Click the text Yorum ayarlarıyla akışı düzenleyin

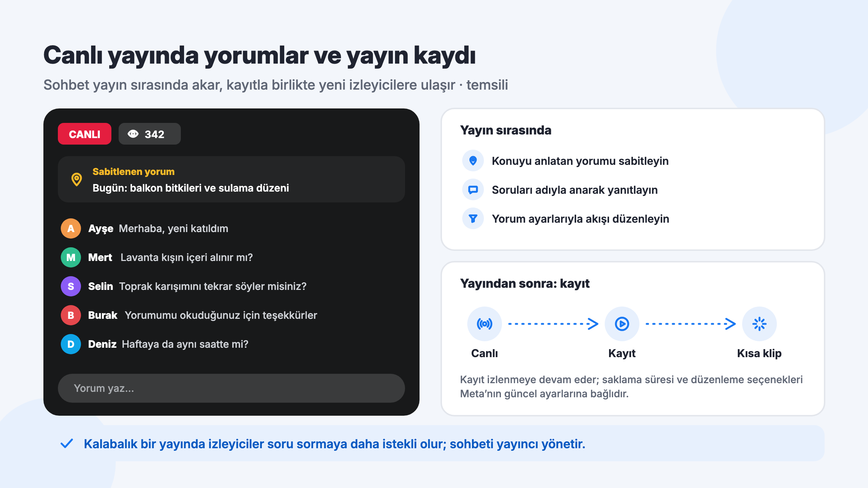[580, 219]
